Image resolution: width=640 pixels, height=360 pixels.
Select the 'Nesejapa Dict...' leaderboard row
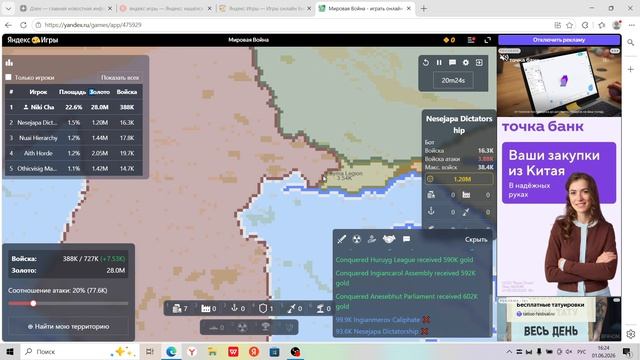[74, 122]
